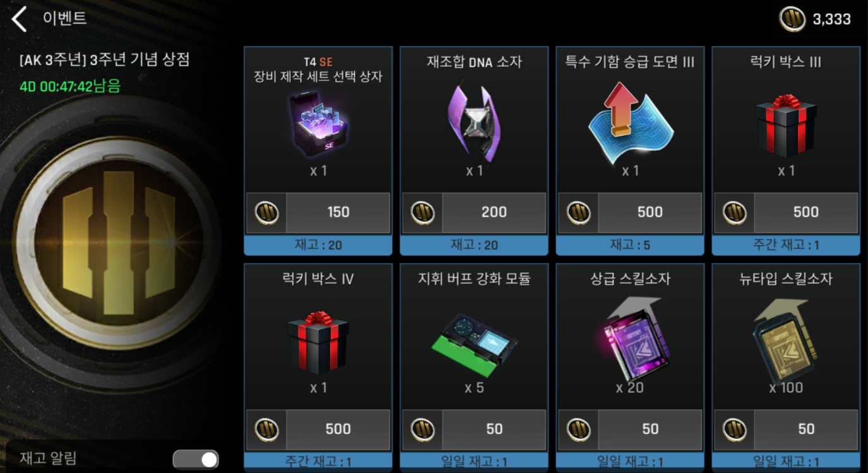Image resolution: width=868 pixels, height=473 pixels.
Task: Buy the T4 SE box for 150 coins
Action: coord(318,213)
